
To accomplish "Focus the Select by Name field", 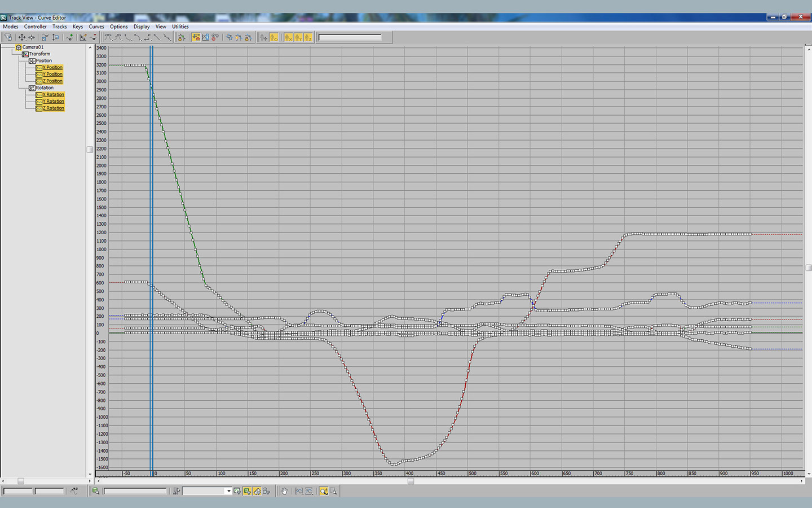I will [x=135, y=491].
